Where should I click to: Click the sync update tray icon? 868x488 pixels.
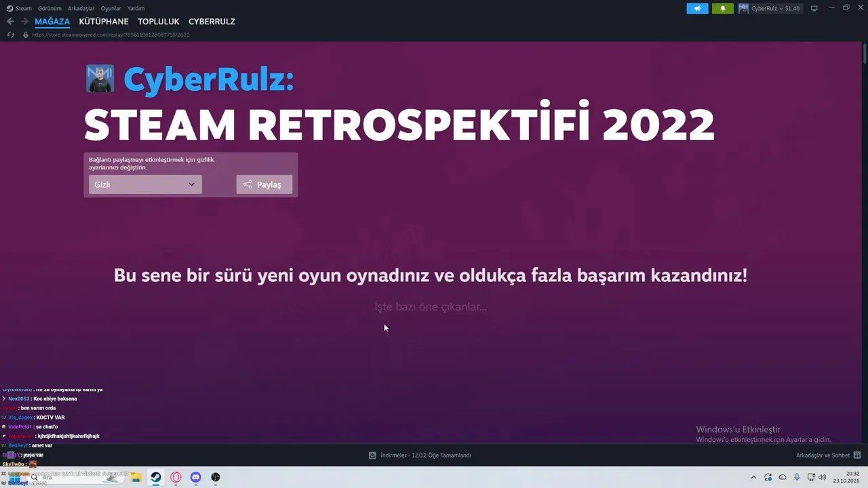[x=768, y=477]
